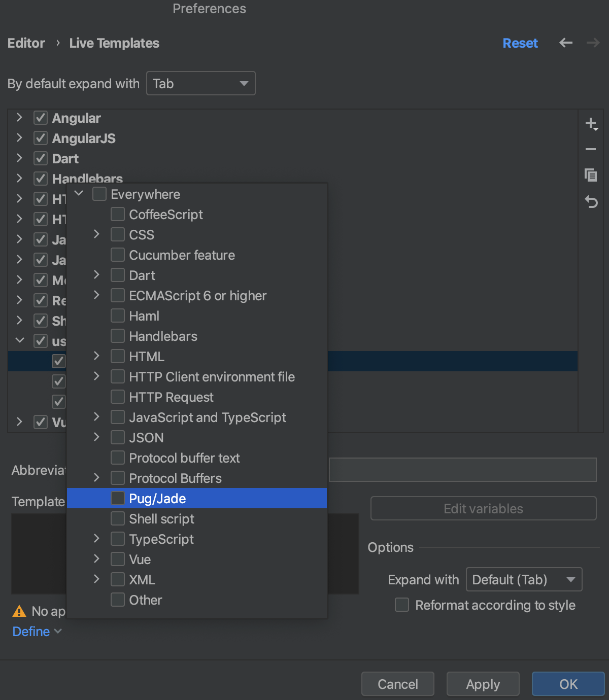609x700 pixels.
Task: Open the 'Expand with' Default (Tab) dropdown
Action: (524, 579)
